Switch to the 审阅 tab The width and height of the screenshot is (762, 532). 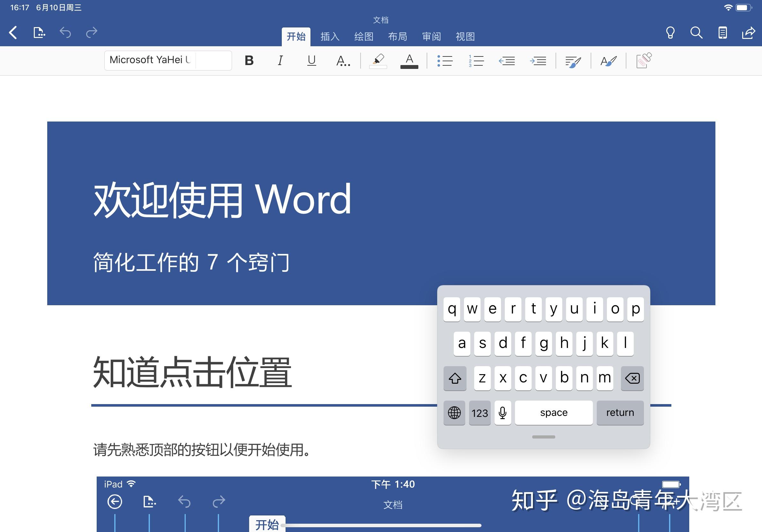431,36
